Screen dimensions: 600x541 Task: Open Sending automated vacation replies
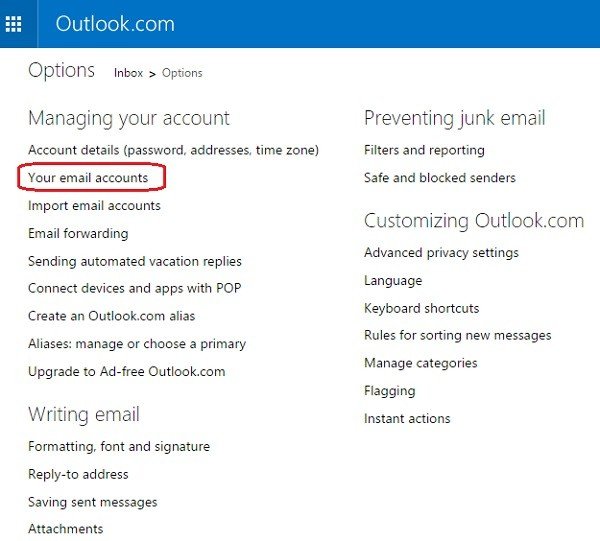click(135, 261)
